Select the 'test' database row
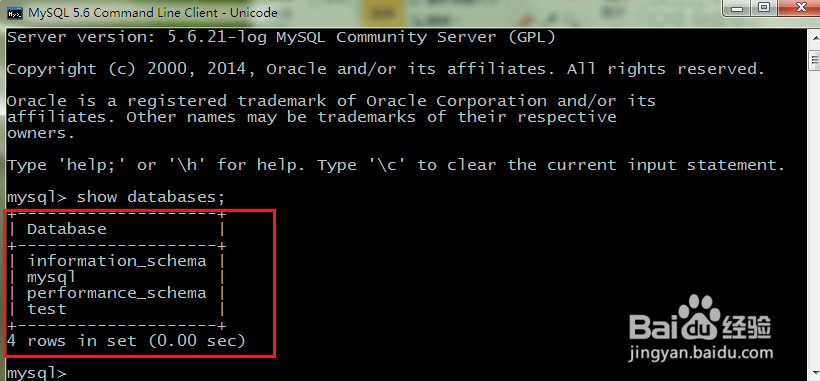Screen dimensions: 820x381 point(47,309)
